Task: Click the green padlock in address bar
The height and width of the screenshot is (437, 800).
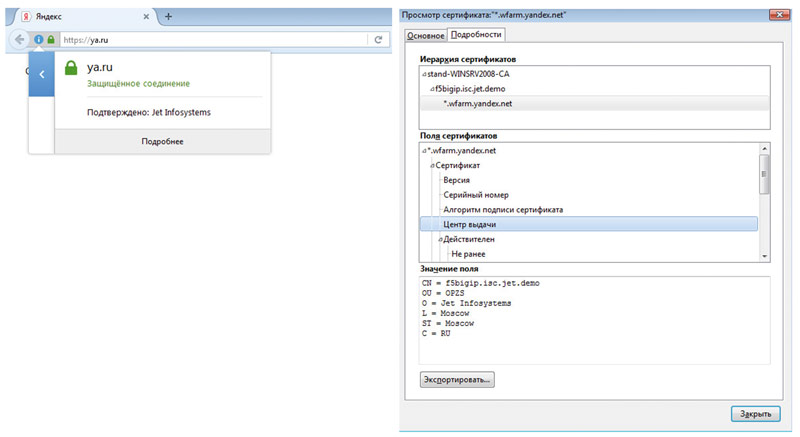Action: [51, 39]
